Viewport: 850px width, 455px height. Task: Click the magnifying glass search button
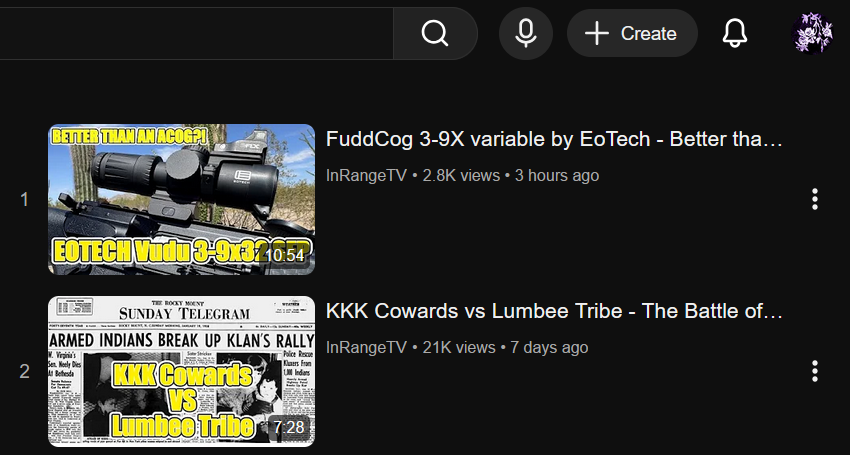[435, 34]
